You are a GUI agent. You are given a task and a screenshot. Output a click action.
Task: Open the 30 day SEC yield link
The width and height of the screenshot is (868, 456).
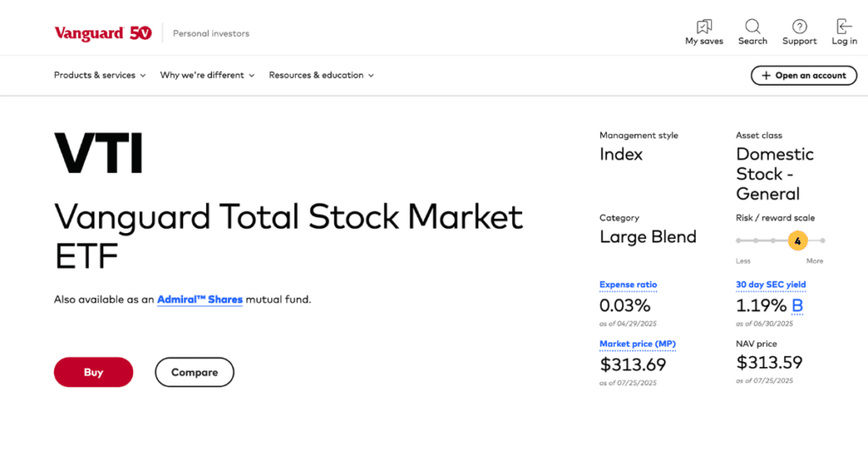click(x=771, y=285)
